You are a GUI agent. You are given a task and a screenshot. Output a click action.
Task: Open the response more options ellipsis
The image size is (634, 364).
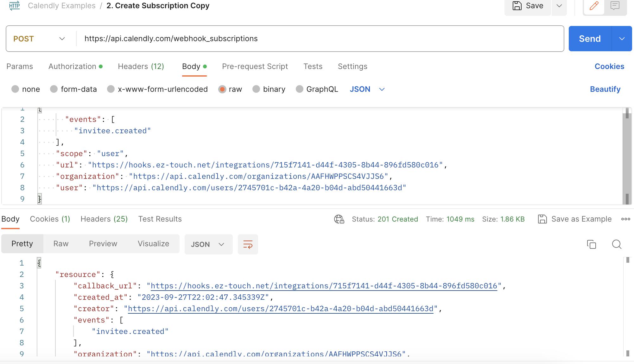tap(625, 219)
